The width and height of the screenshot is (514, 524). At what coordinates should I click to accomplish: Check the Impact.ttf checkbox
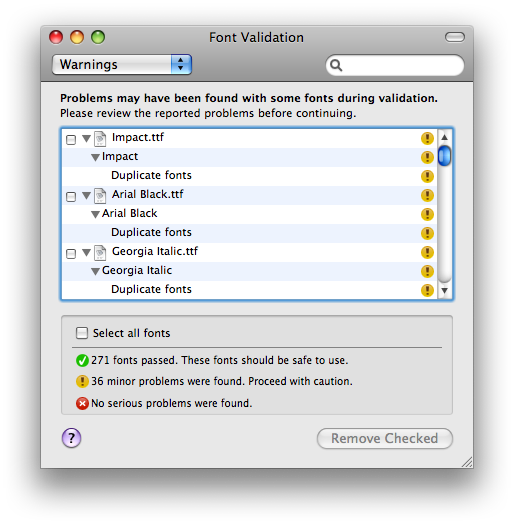click(71, 140)
